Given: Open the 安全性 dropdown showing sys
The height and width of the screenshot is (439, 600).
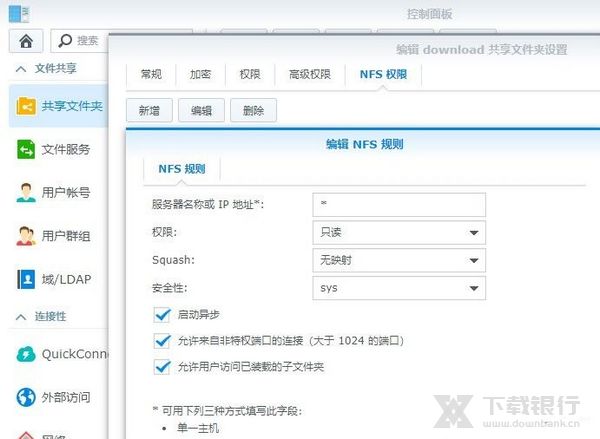Looking at the screenshot, I should (x=398, y=288).
